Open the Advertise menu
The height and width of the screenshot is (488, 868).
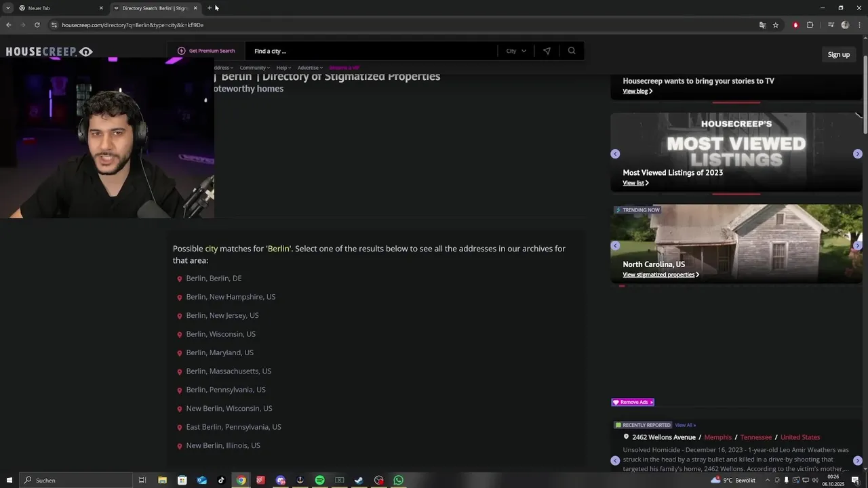[310, 68]
